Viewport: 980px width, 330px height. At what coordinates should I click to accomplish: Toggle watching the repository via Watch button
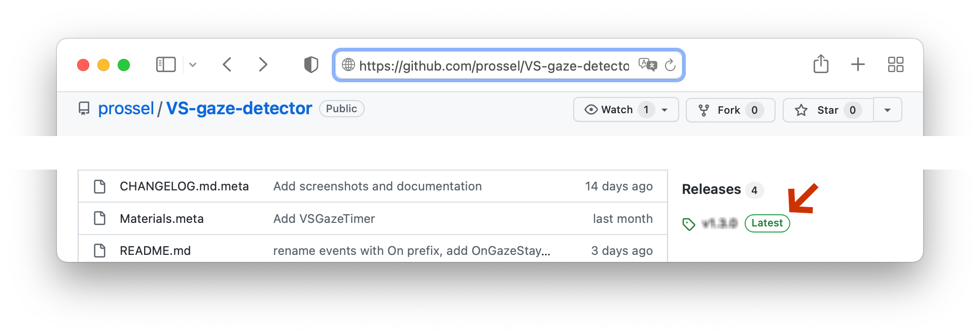tap(616, 110)
